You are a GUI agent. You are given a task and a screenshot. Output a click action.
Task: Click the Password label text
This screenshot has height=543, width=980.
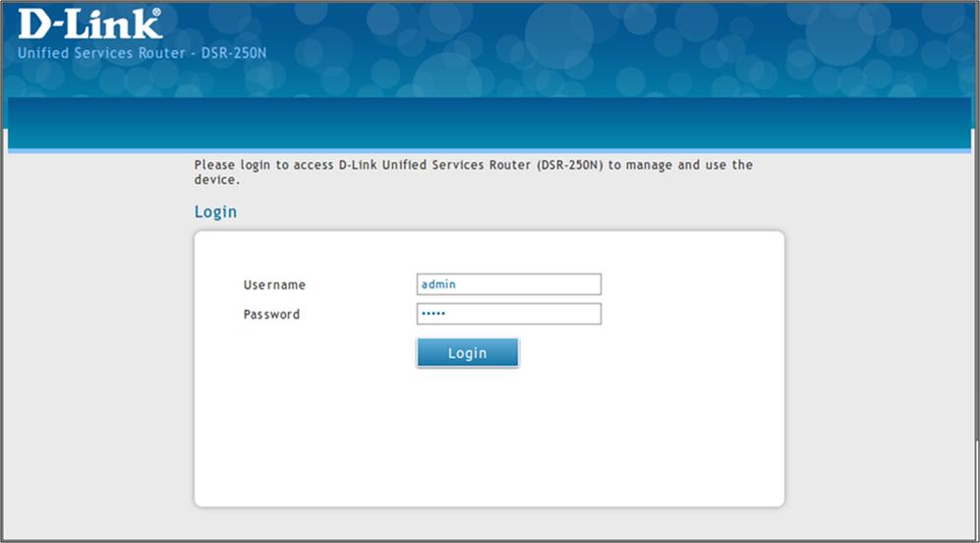(x=271, y=315)
